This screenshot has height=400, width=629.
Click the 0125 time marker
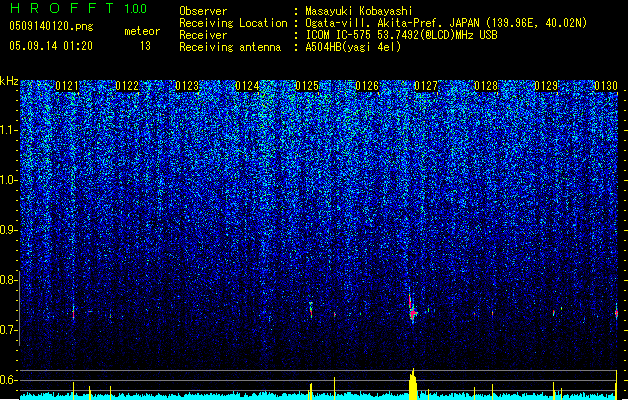point(307,86)
